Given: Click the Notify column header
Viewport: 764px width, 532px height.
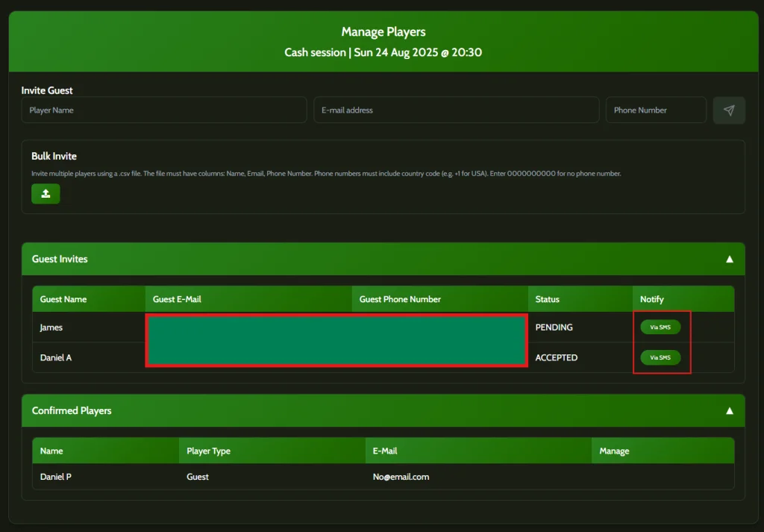Looking at the screenshot, I should click(x=651, y=299).
